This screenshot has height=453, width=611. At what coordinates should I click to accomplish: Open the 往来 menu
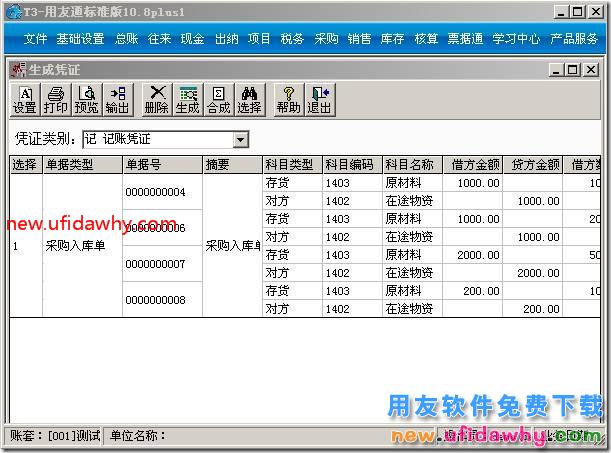(159, 39)
